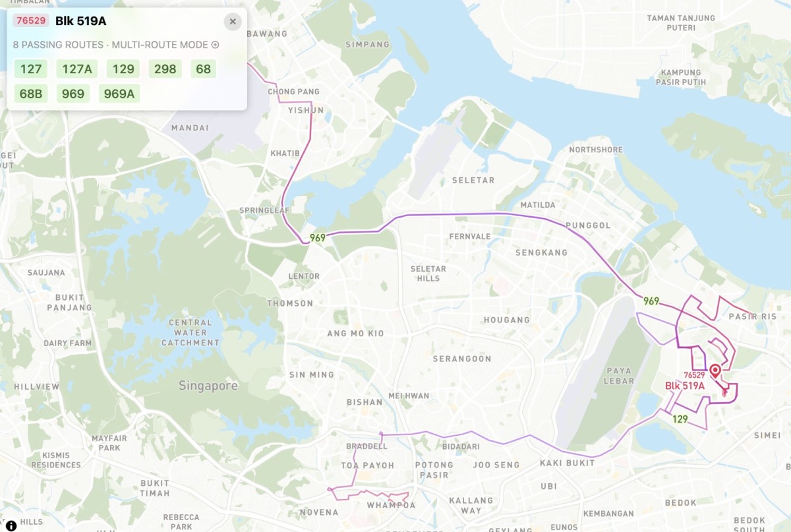Close the Blk 519A stop panel

(232, 22)
